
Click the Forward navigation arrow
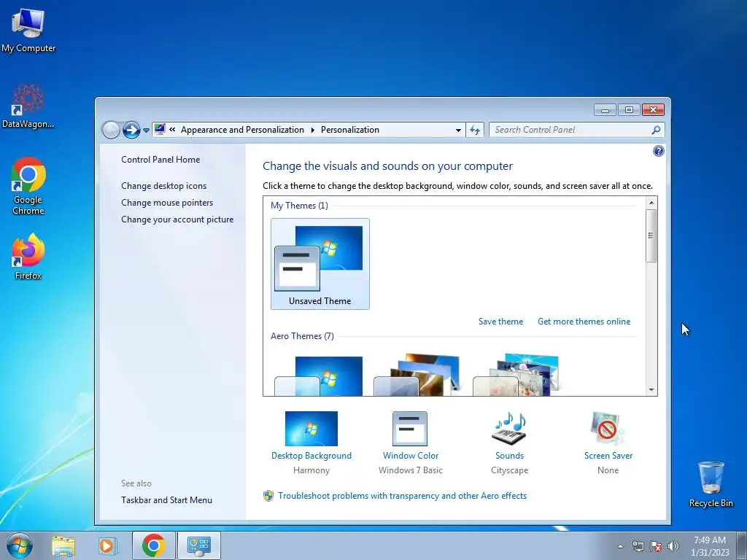click(x=131, y=130)
